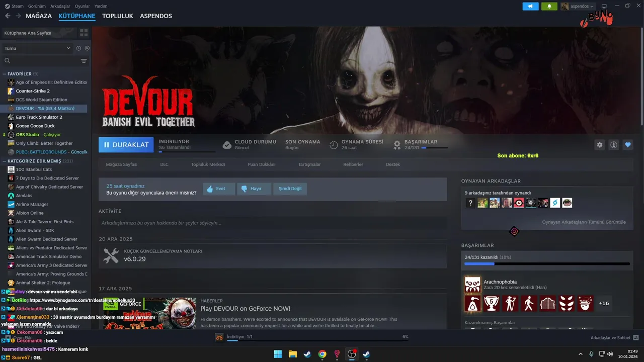Open the ASPENDOS profile tab
The image size is (644, 362).
pos(156,16)
